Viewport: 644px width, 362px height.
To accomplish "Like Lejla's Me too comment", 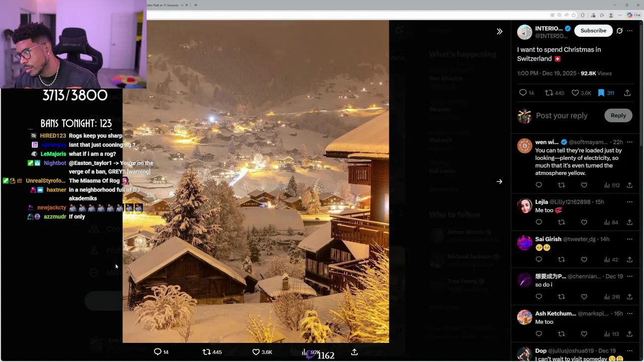I will pyautogui.click(x=584, y=222).
